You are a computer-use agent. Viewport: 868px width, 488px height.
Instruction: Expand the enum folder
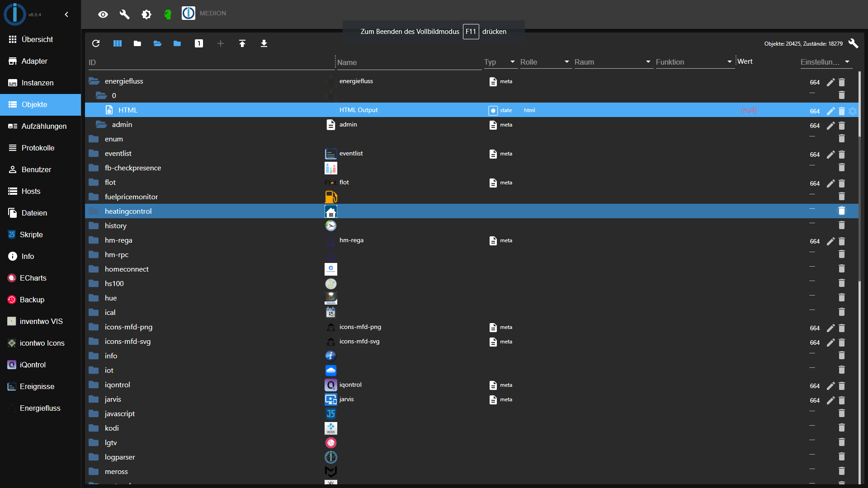pos(94,139)
